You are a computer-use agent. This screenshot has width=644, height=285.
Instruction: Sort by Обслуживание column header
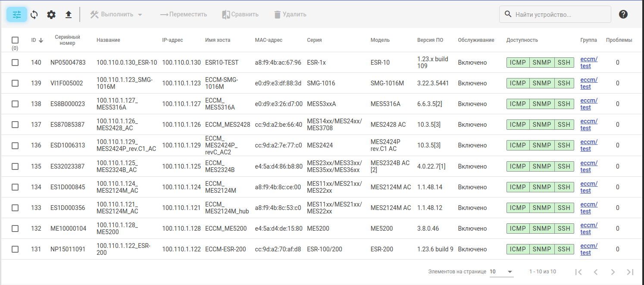[x=476, y=40]
